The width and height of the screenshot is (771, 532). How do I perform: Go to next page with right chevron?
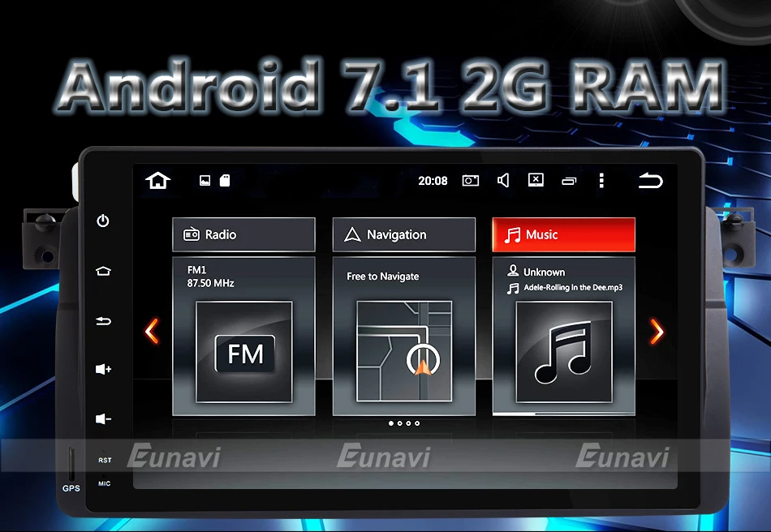pyautogui.click(x=657, y=332)
